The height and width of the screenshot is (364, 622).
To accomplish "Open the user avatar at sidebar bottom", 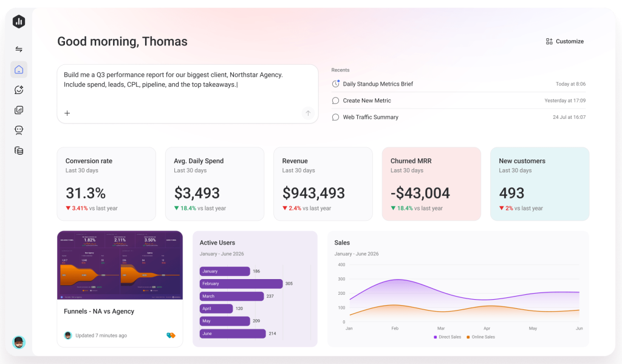I will (x=19, y=342).
